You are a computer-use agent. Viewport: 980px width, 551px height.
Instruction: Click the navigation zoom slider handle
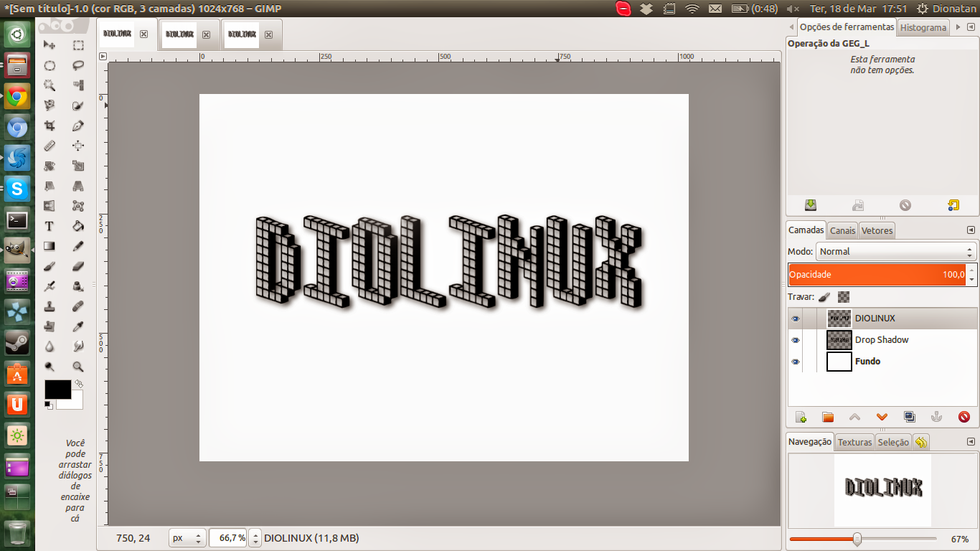point(857,539)
